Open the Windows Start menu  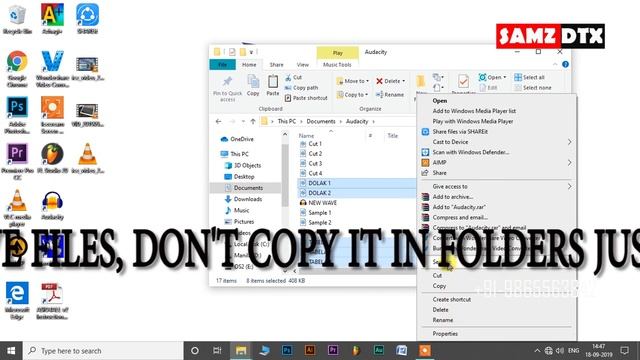point(11,351)
